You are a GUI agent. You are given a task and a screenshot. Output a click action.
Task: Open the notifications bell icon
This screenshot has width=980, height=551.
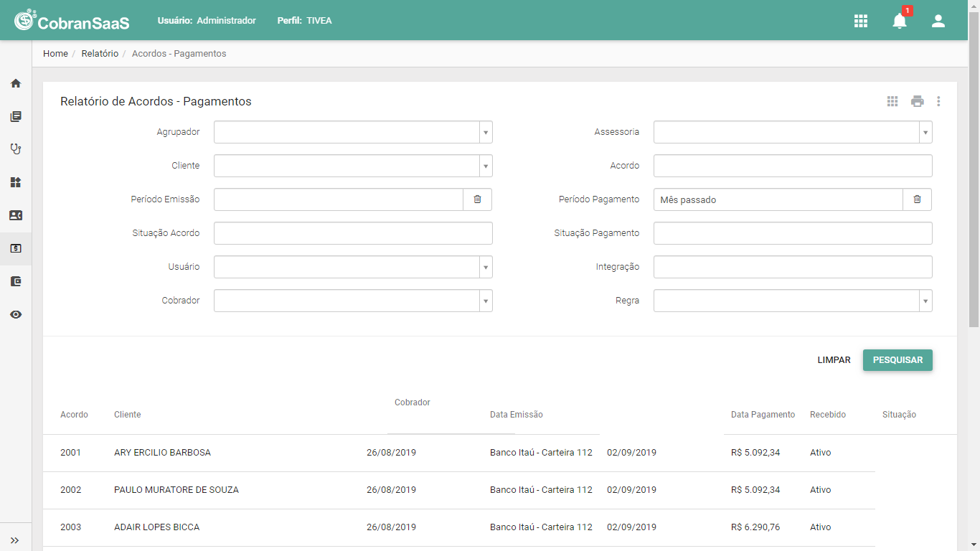tap(900, 21)
